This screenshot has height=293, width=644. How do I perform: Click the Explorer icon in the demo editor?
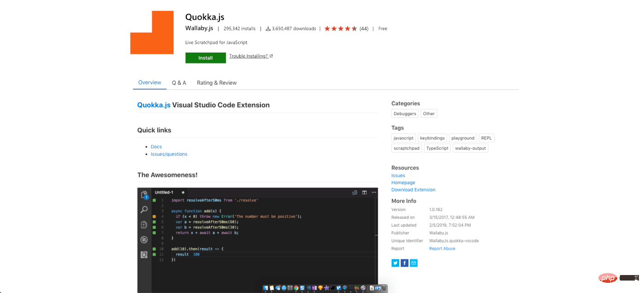pos(144,195)
